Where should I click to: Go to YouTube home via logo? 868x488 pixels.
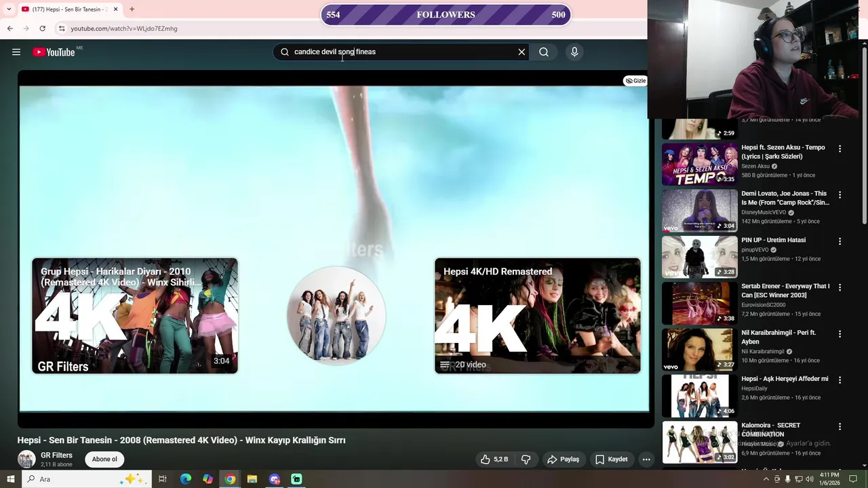point(54,52)
